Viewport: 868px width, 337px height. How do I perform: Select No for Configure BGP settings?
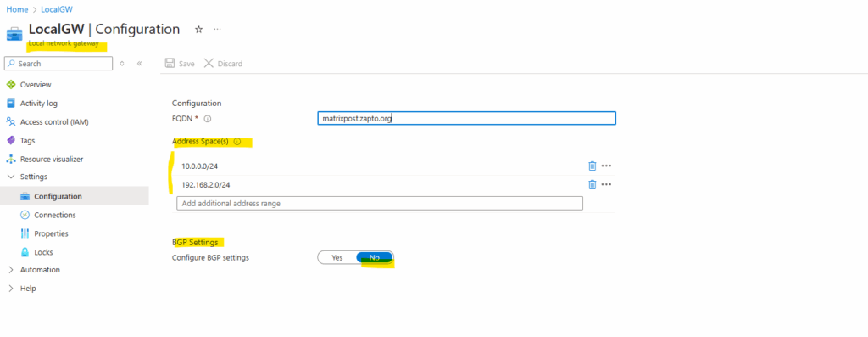pos(374,258)
